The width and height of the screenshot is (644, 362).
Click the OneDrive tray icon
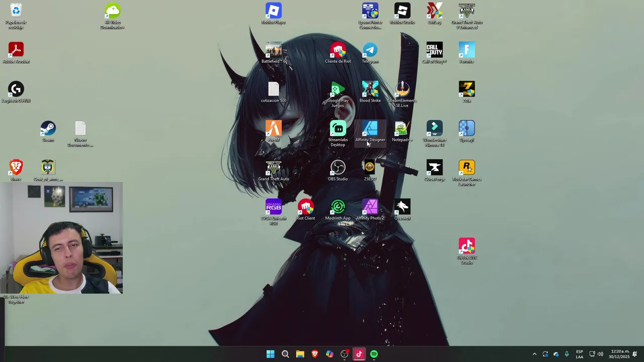556,354
